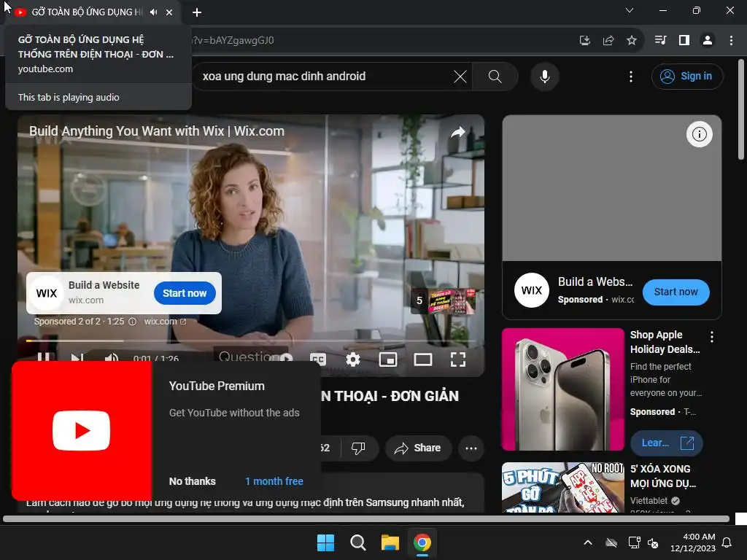Open File Explorer from the taskbar

390,542
